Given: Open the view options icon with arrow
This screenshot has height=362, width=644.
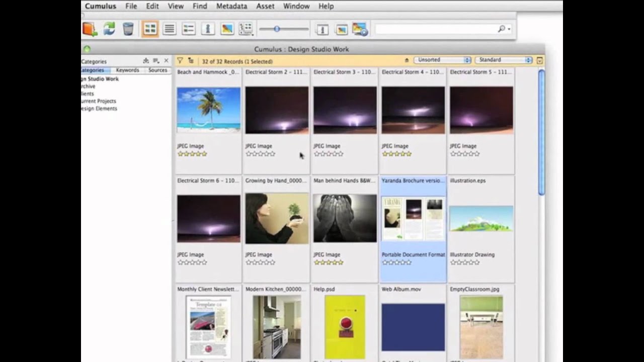Looking at the screenshot, I should point(246,29).
